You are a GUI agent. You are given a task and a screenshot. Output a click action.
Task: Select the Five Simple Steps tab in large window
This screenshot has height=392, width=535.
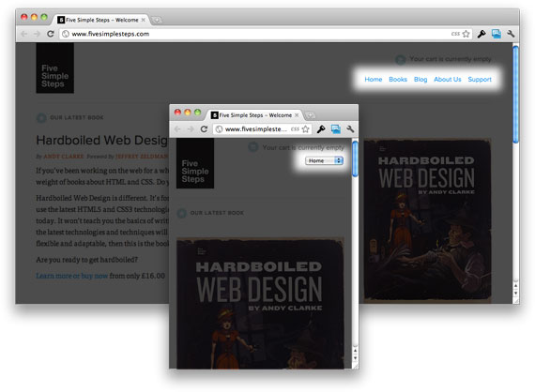click(101, 20)
